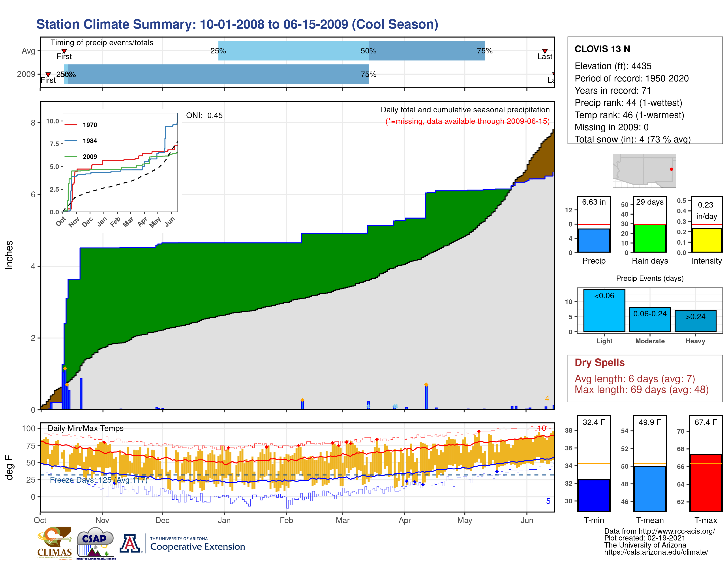Viewport: 728px width, 563px height.
Task: Click 'Elevation (ft): 4435' text
Action: coord(613,66)
